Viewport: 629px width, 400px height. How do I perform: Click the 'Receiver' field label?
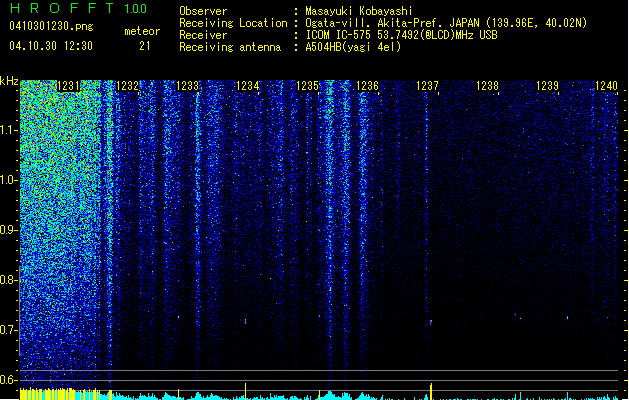tap(203, 35)
